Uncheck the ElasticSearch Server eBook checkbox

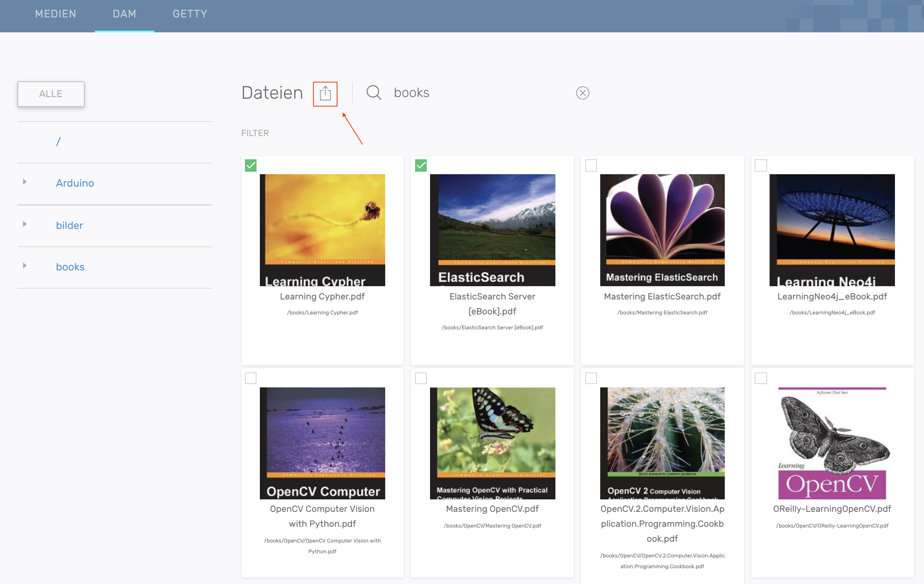421,165
